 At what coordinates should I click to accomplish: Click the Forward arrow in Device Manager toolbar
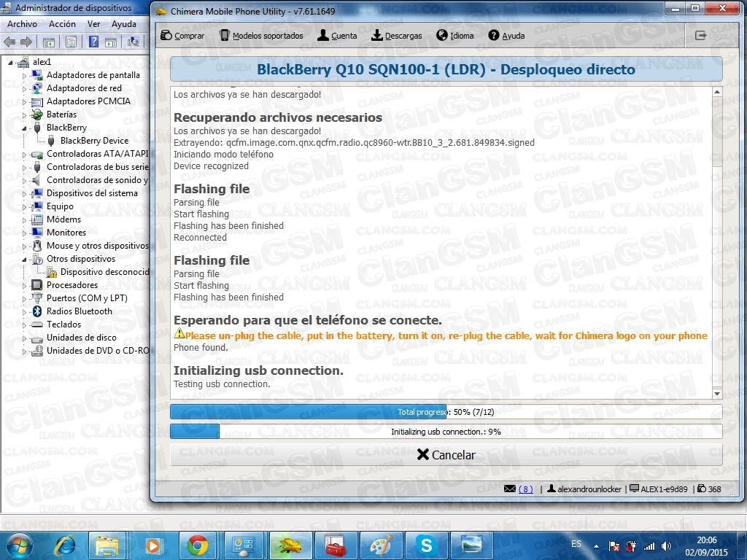pos(26,42)
